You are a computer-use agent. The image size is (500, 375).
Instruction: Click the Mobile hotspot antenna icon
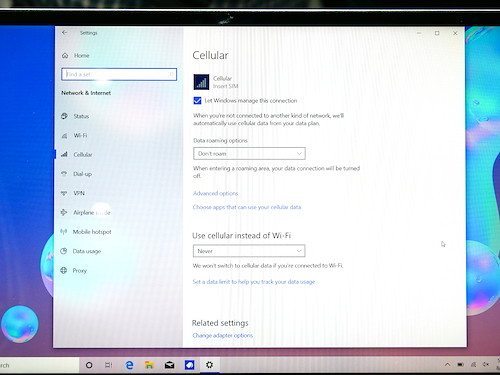63,231
